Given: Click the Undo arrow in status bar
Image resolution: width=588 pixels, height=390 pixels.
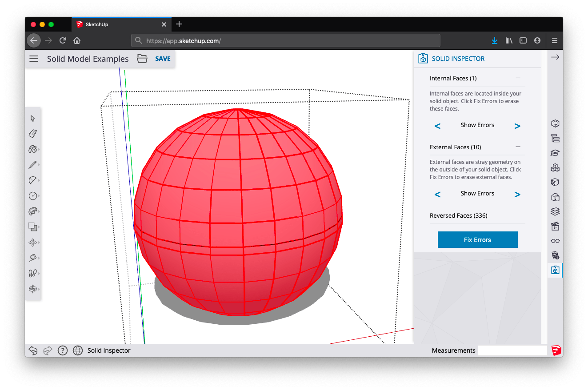Looking at the screenshot, I should coord(33,350).
